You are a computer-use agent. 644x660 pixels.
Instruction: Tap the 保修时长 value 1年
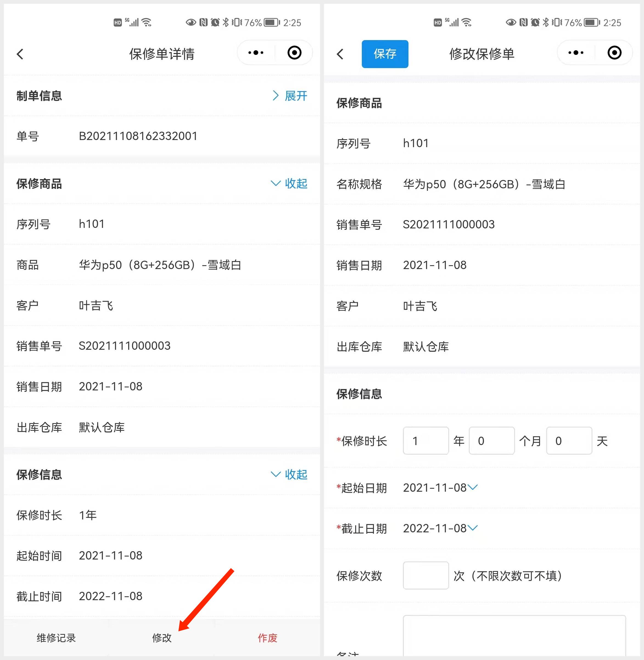pos(88,515)
